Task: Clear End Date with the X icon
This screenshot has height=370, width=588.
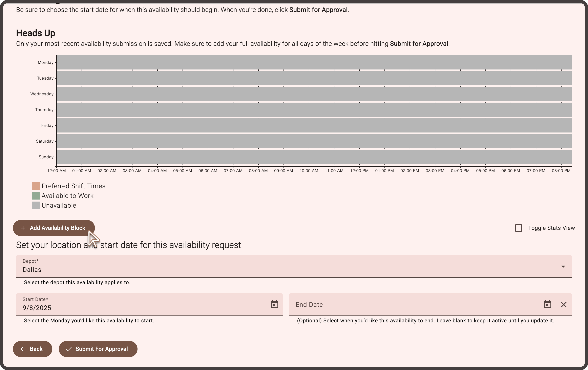Action: click(564, 305)
